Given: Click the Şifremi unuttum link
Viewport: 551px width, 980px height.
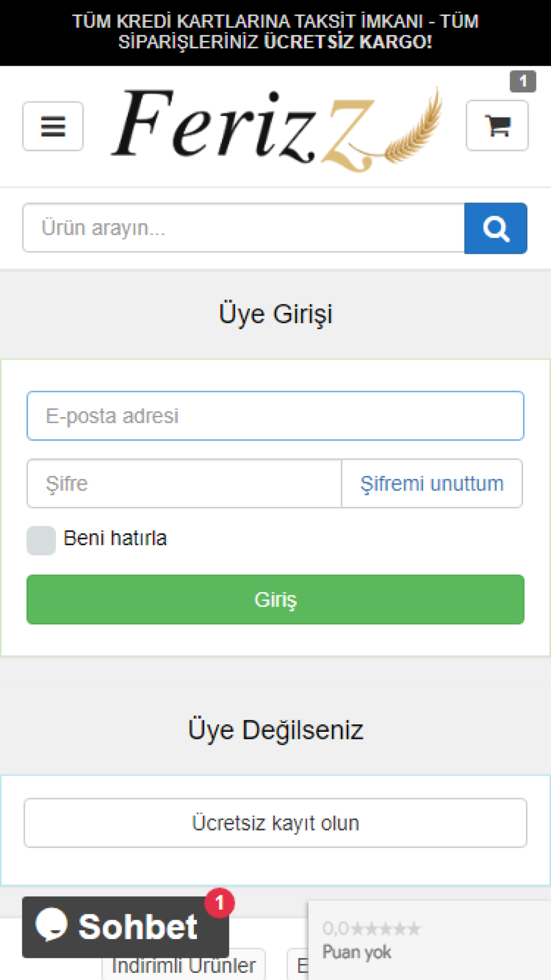Looking at the screenshot, I should click(x=432, y=483).
